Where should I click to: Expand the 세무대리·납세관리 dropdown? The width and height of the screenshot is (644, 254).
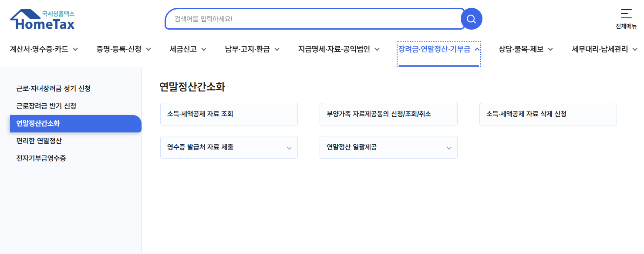pyautogui.click(x=604, y=49)
